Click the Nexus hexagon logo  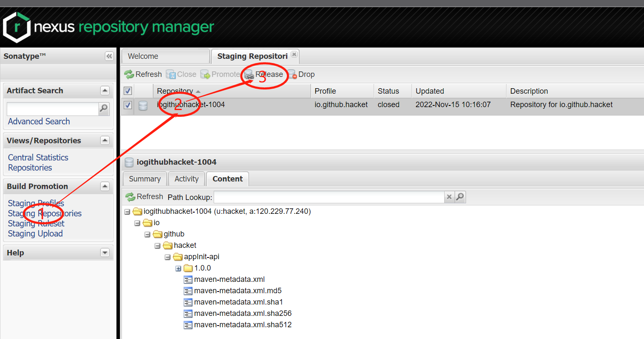coord(17,27)
